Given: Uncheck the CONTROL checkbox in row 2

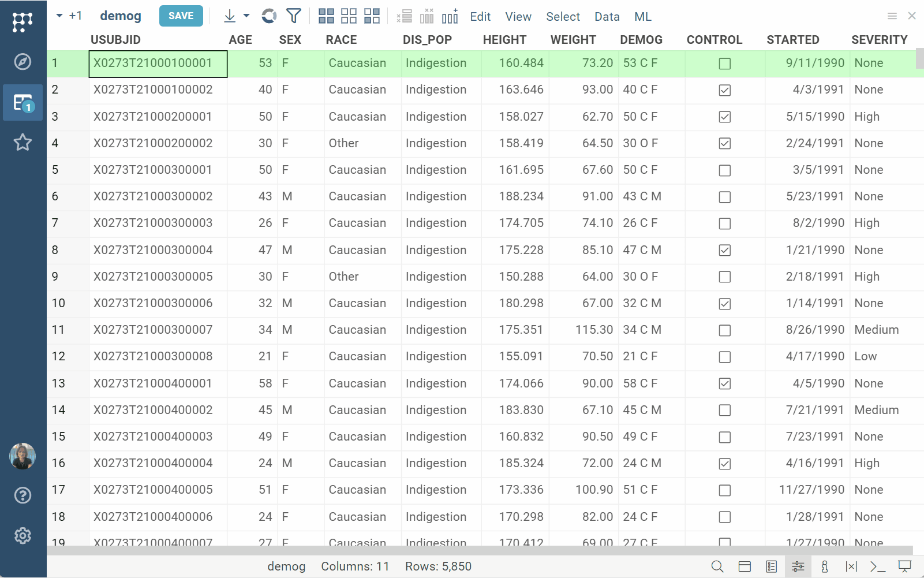Looking at the screenshot, I should 725,90.
